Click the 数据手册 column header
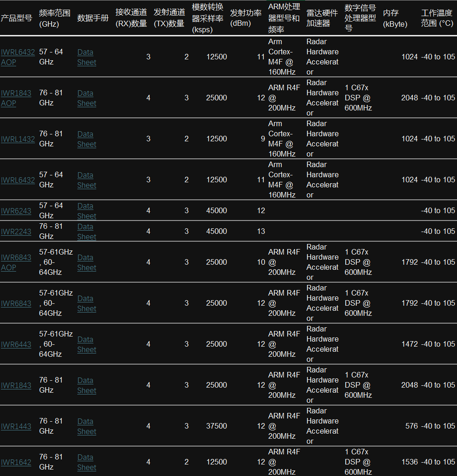Screen dimensions: 457x476 [93, 18]
